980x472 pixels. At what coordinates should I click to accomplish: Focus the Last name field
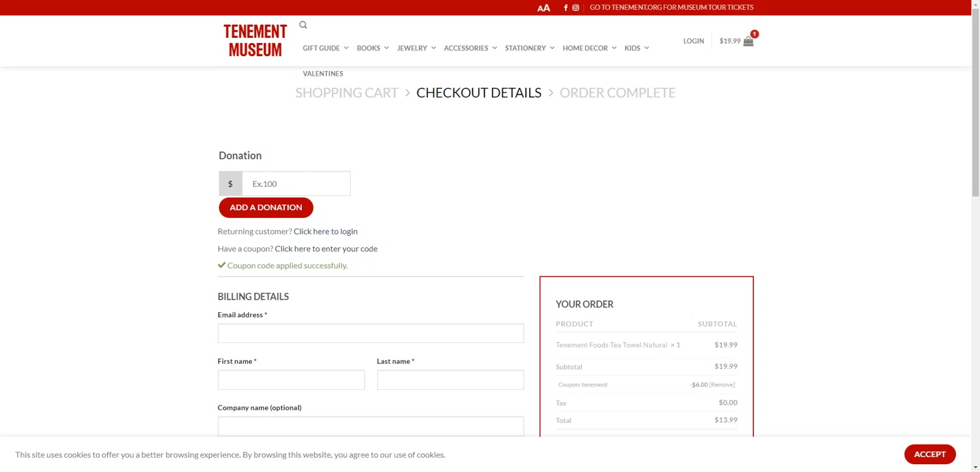pyautogui.click(x=450, y=379)
